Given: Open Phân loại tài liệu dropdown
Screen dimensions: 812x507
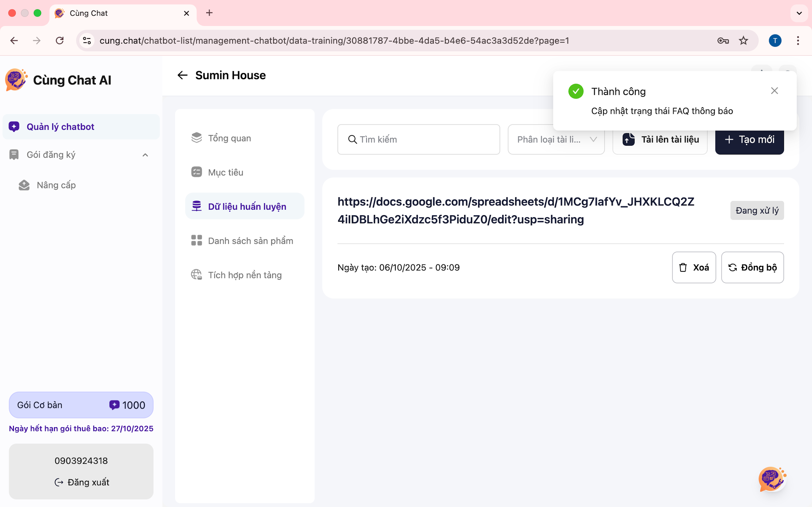Looking at the screenshot, I should tap(556, 140).
